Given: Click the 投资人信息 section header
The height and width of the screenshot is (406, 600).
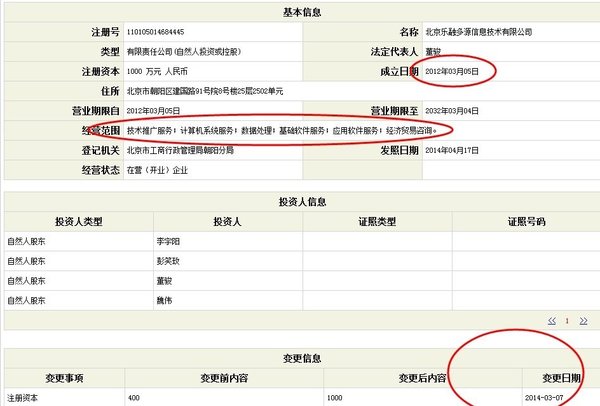Looking at the screenshot, I should pyautogui.click(x=302, y=202).
